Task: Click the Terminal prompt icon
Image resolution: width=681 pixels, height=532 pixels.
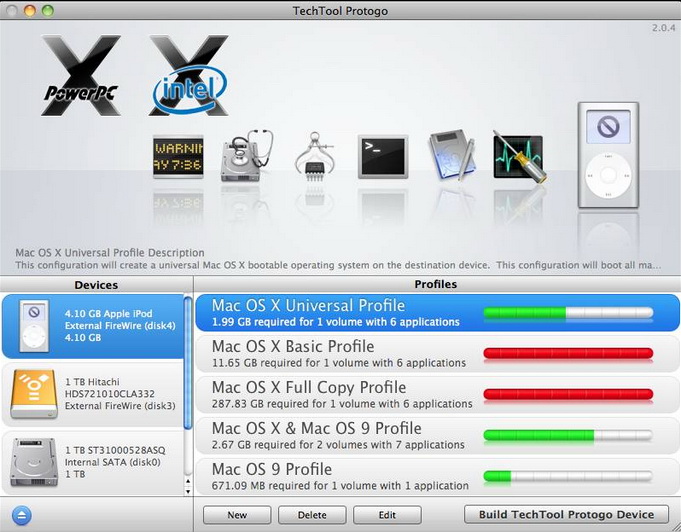Action: click(x=383, y=157)
